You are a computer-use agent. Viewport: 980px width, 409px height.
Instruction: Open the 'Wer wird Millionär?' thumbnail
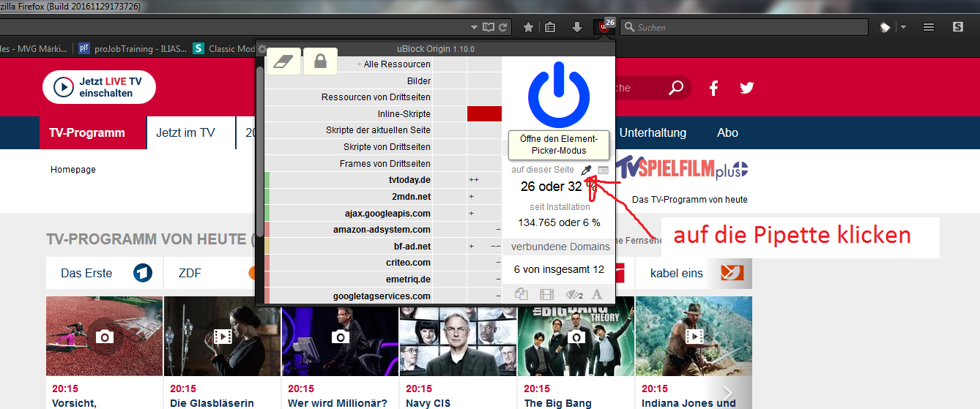pyautogui.click(x=340, y=336)
